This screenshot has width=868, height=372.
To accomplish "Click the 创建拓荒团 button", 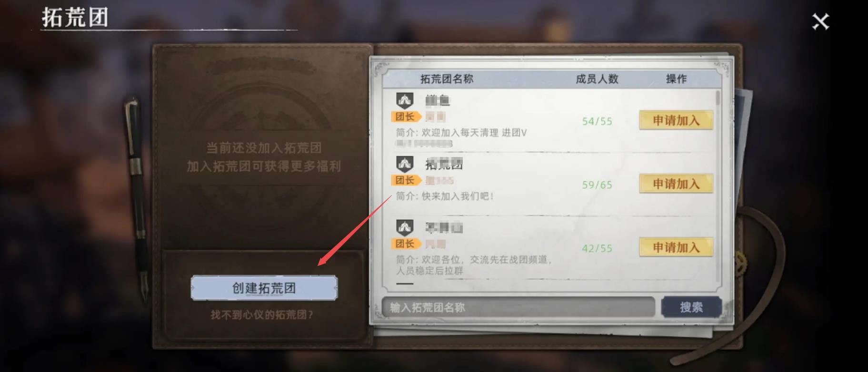I will (264, 288).
